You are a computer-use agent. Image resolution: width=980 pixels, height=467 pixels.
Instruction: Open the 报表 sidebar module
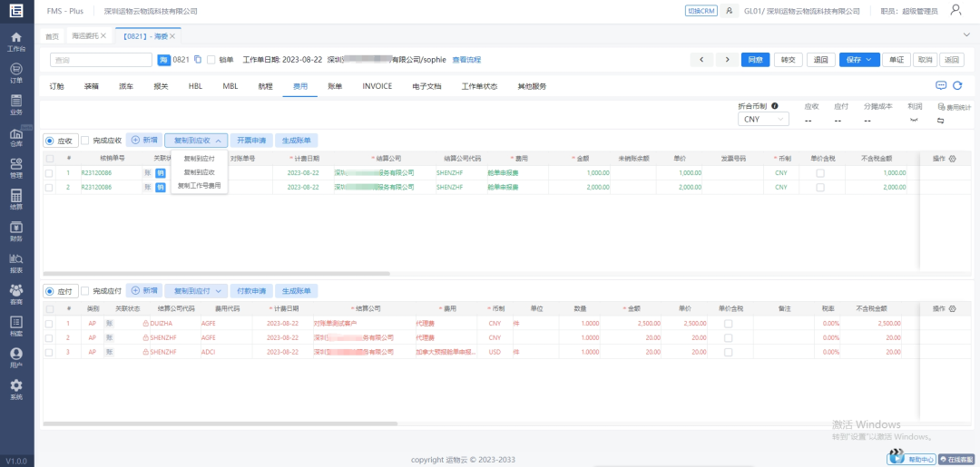[17, 264]
